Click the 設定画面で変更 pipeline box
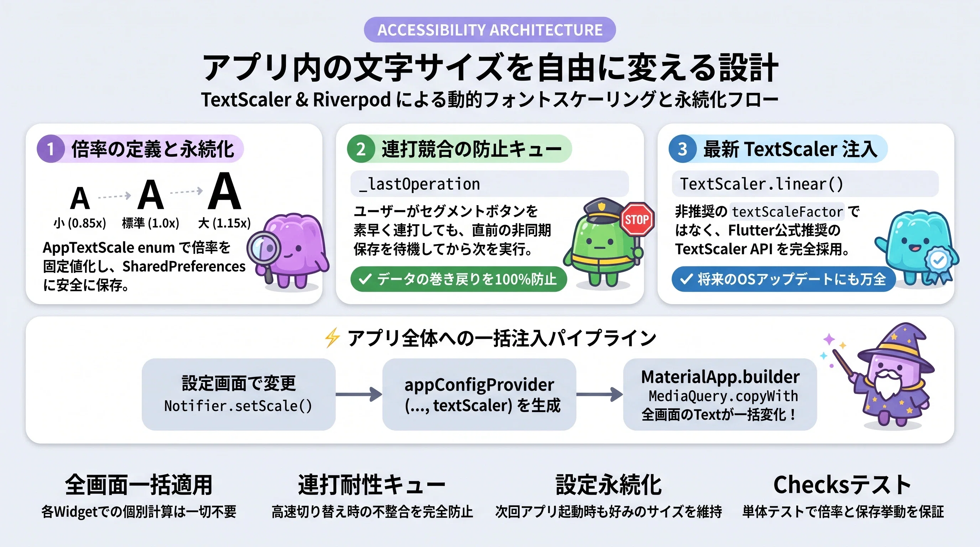This screenshot has width=980, height=547. coord(239,395)
